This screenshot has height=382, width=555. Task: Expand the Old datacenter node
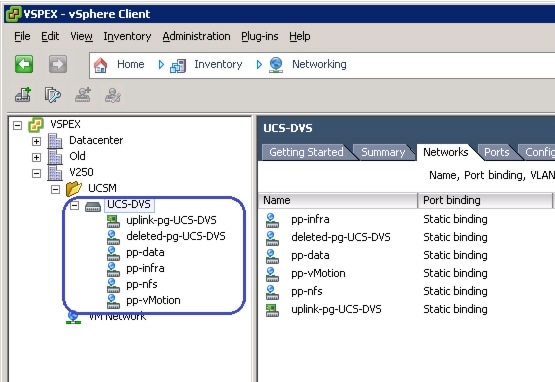[x=36, y=157]
